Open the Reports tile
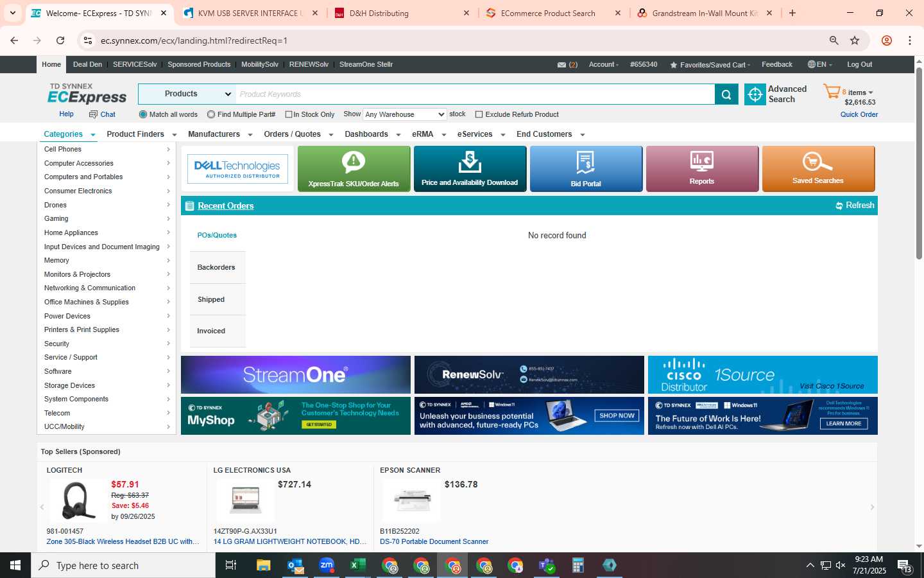The width and height of the screenshot is (924, 578). click(702, 168)
